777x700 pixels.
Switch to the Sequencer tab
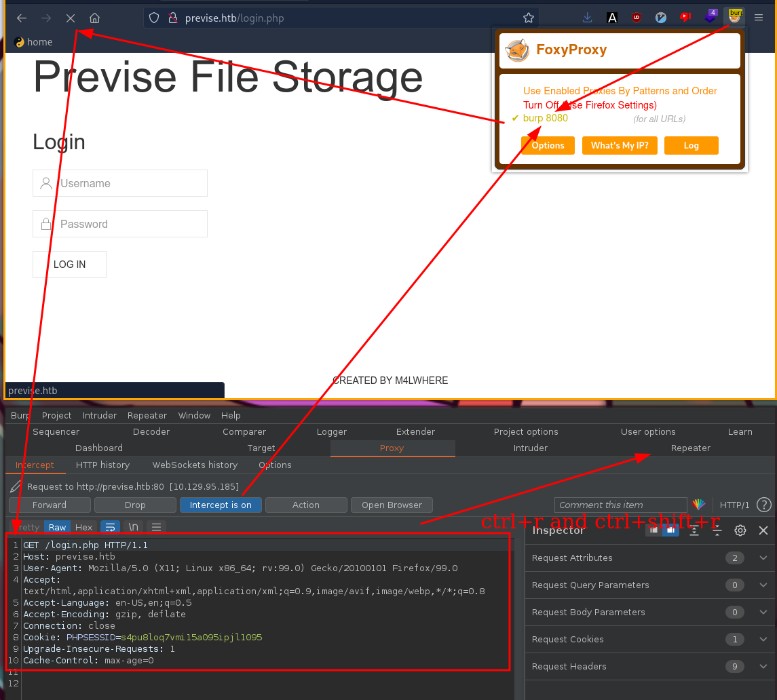pos(56,431)
